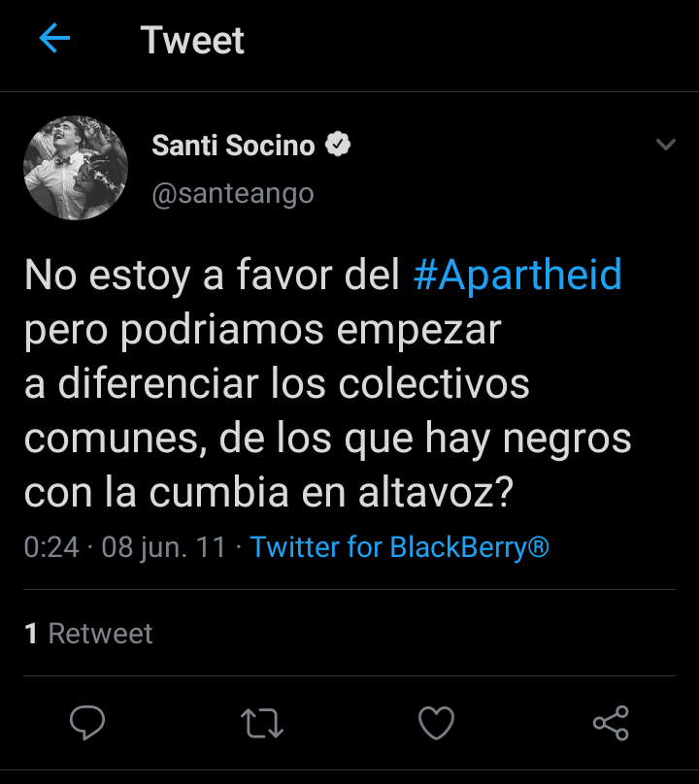Expand tweet options with the chevron arrow
This screenshot has width=699, height=784.
tap(665, 146)
